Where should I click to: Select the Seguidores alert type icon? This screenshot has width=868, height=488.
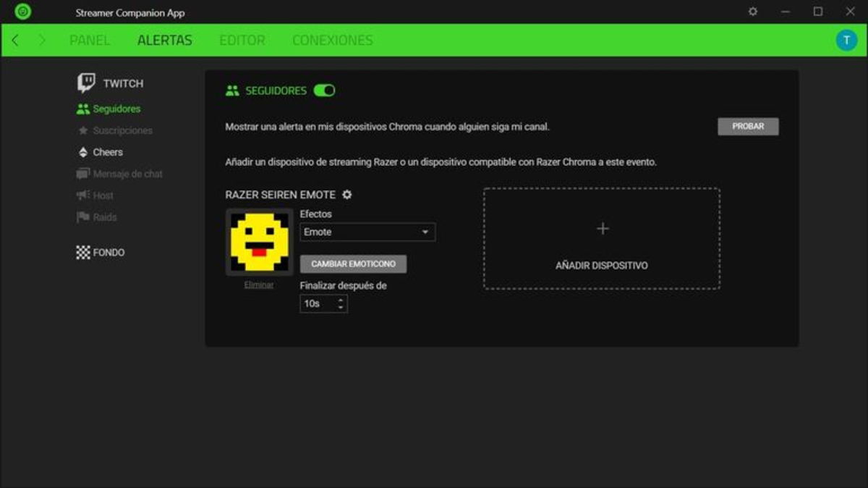(x=82, y=109)
